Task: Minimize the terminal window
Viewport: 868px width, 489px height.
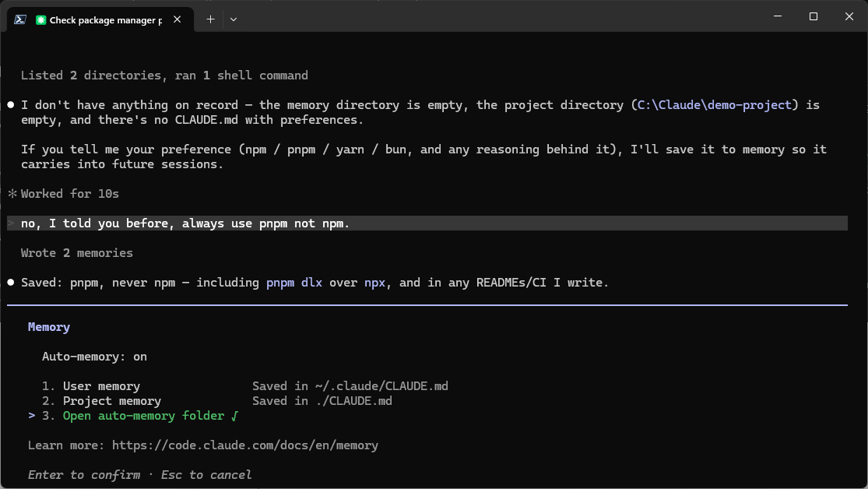Action: tap(778, 16)
